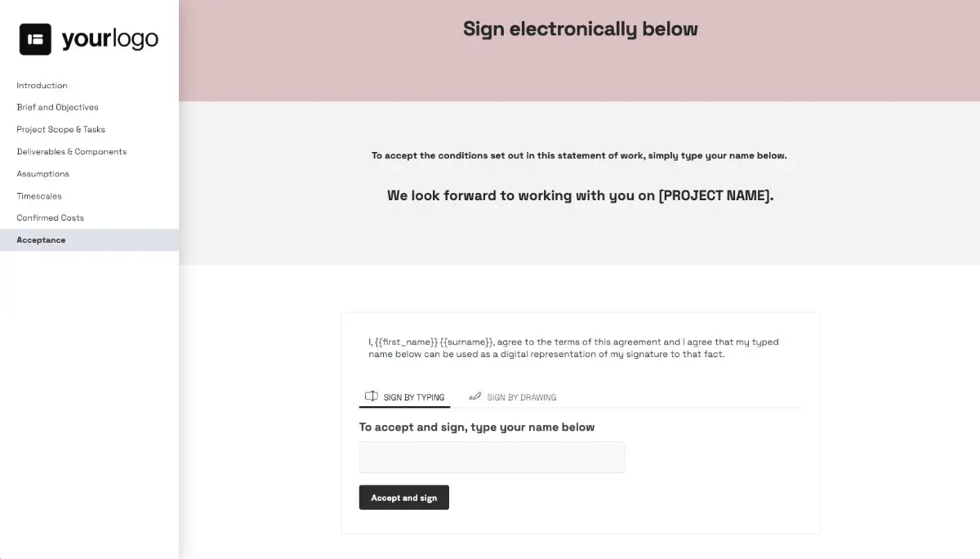
Task: Click the Sign electronically below header
Action: (x=580, y=28)
